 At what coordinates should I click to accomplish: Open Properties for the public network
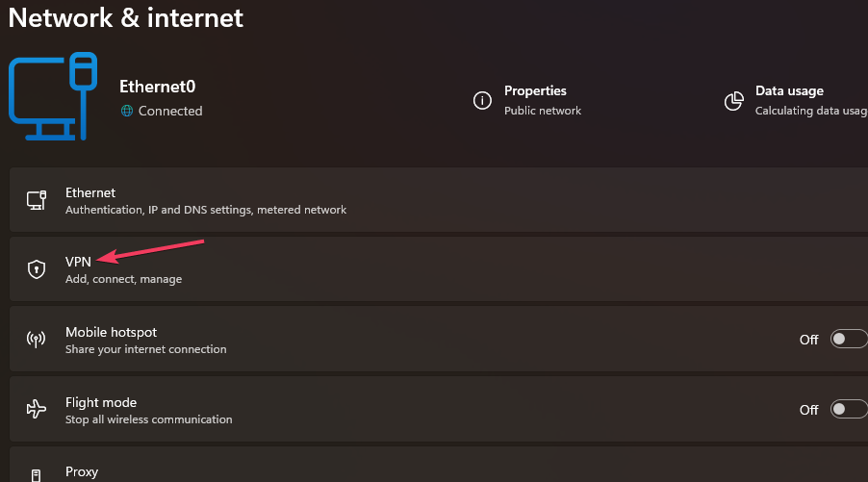535,91
